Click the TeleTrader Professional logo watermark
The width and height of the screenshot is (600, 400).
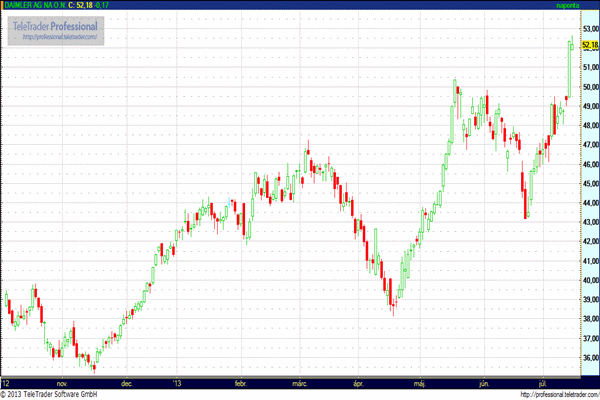coord(57,25)
